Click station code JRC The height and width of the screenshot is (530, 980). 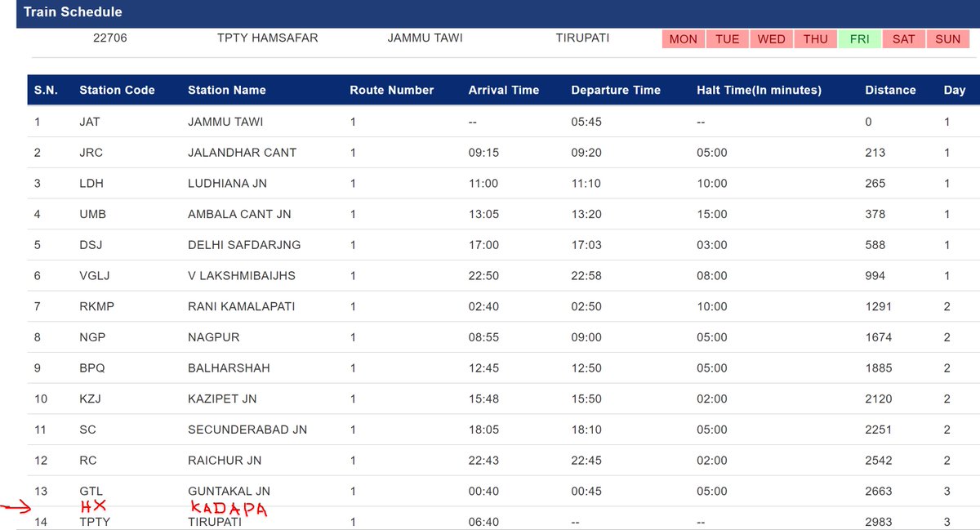(x=91, y=153)
